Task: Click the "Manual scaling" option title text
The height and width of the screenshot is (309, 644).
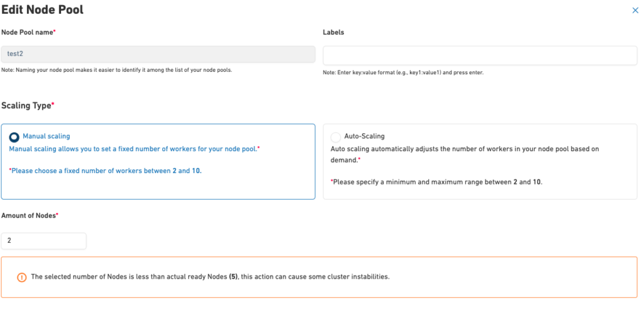Action: pyautogui.click(x=47, y=136)
